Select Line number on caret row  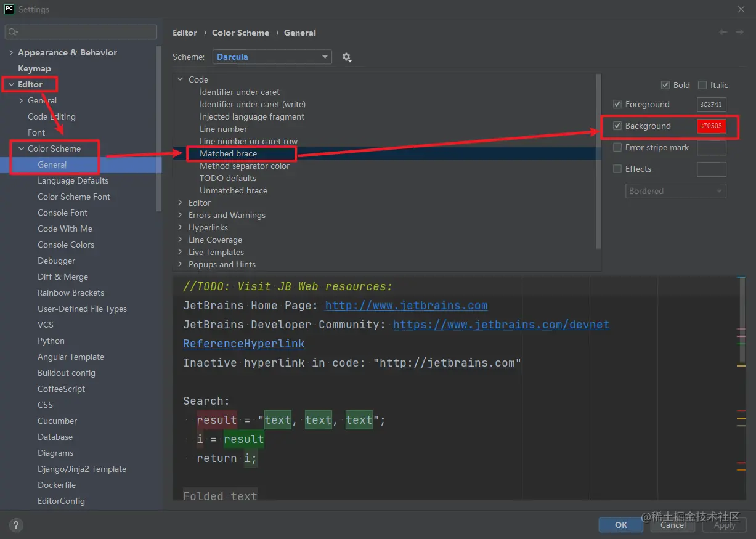(x=248, y=141)
